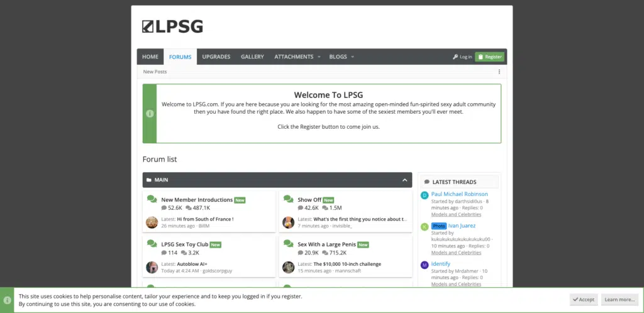The width and height of the screenshot is (644, 313).
Task: Click the Learn more button
Action: 619,299
